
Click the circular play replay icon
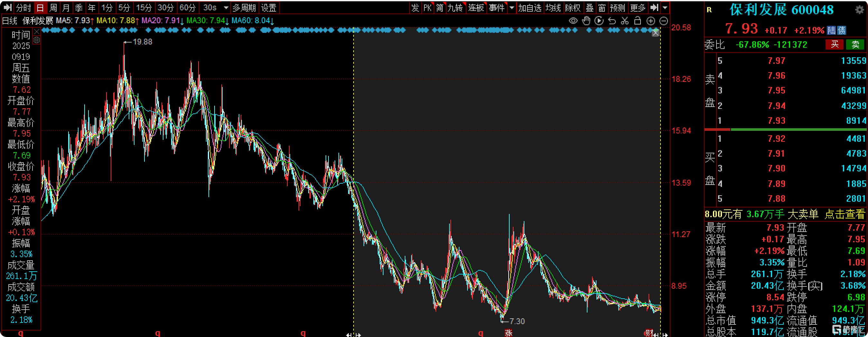pyautogui.click(x=599, y=21)
